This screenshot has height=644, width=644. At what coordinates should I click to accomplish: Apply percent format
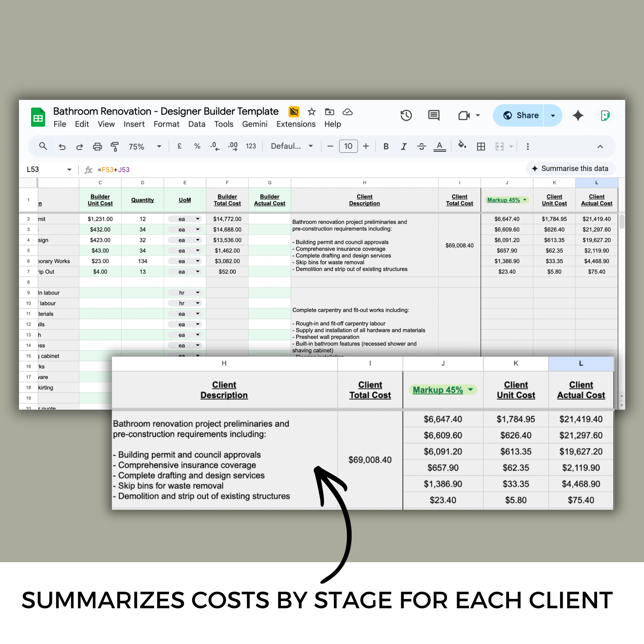[x=197, y=147]
